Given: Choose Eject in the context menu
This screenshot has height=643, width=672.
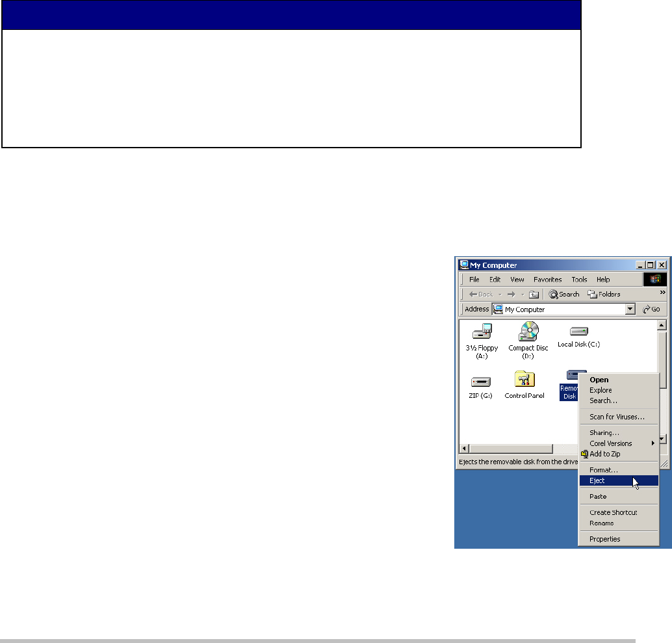Looking at the screenshot, I should click(x=619, y=480).
